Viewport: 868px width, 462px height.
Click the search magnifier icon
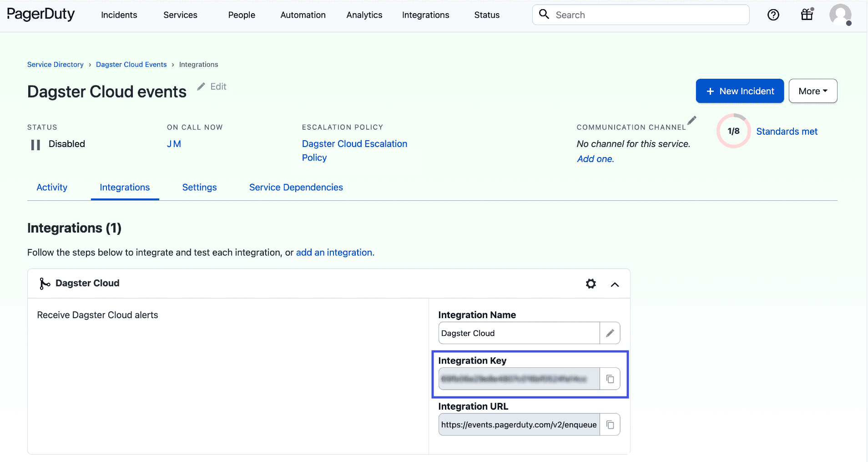tap(545, 14)
